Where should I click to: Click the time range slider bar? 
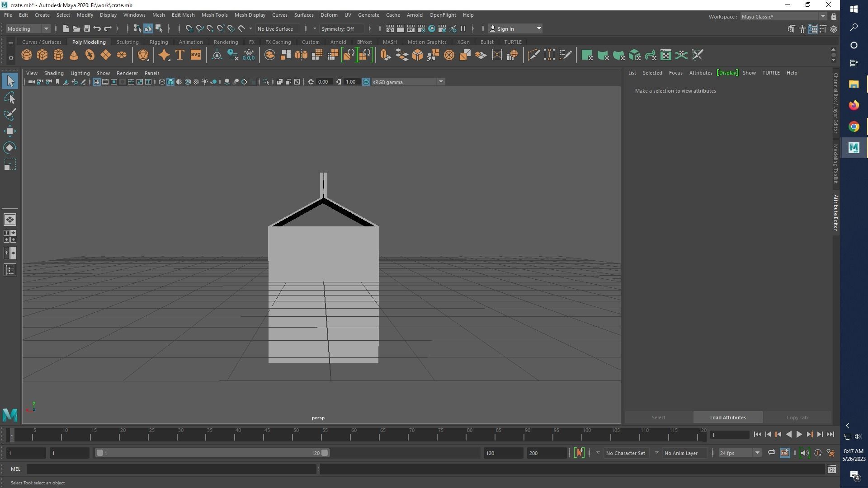click(x=212, y=453)
